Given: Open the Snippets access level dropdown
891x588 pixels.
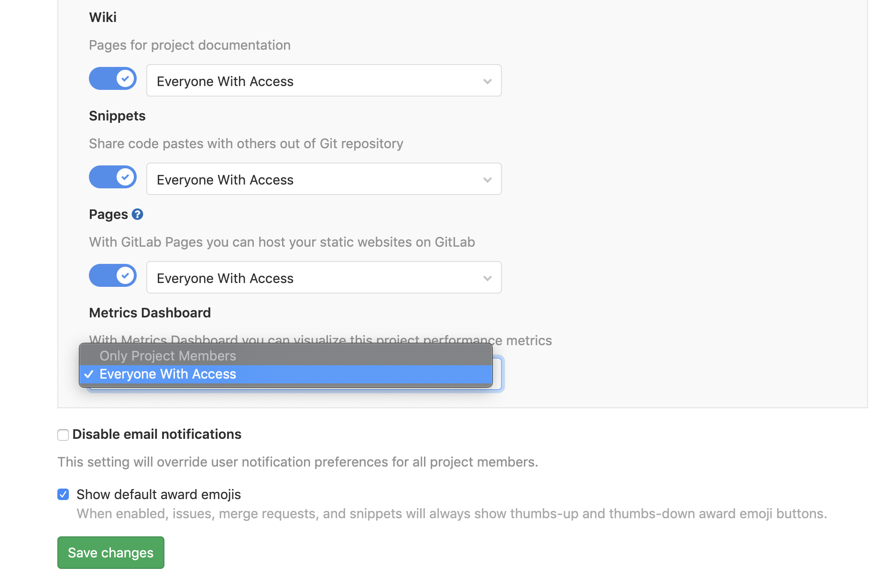Looking at the screenshot, I should [x=324, y=179].
